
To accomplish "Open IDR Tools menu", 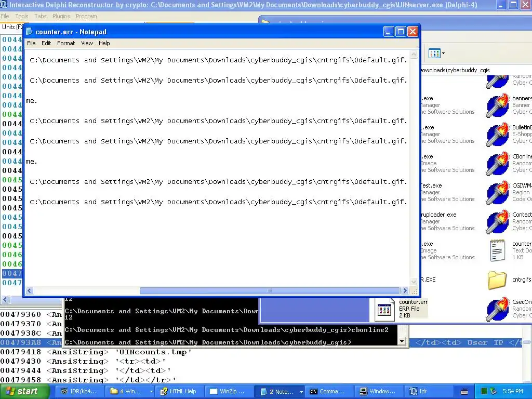I will [x=22, y=16].
